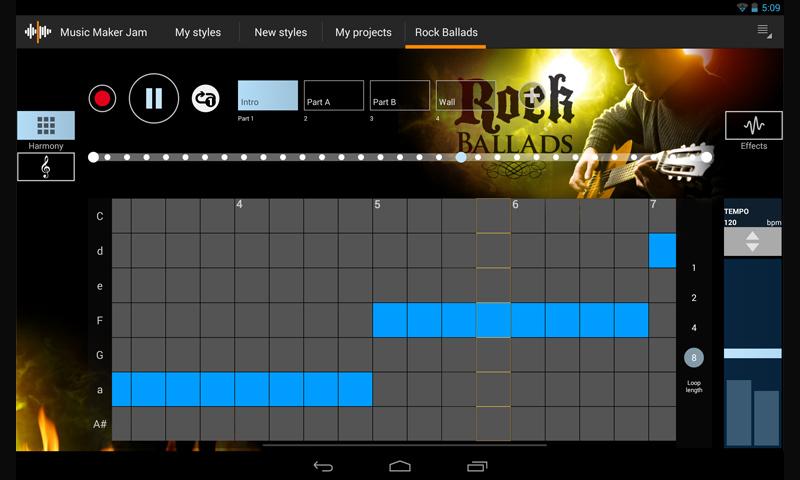Select the G chord row label
This screenshot has width=800, height=480.
pos(100,355)
